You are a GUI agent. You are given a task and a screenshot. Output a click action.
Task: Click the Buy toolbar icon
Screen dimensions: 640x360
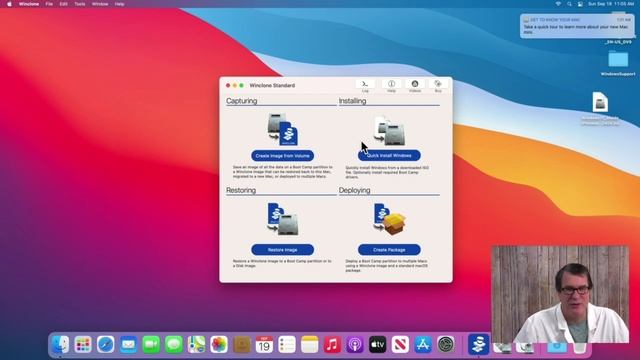coord(438,85)
